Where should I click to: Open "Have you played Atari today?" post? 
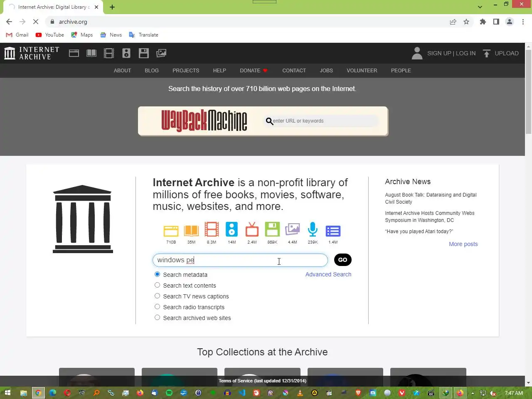click(419, 232)
